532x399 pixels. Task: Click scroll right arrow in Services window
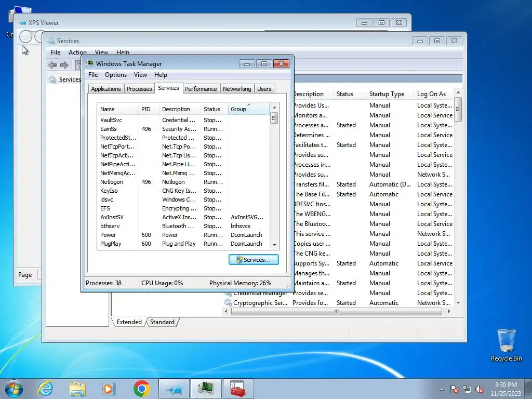click(449, 312)
